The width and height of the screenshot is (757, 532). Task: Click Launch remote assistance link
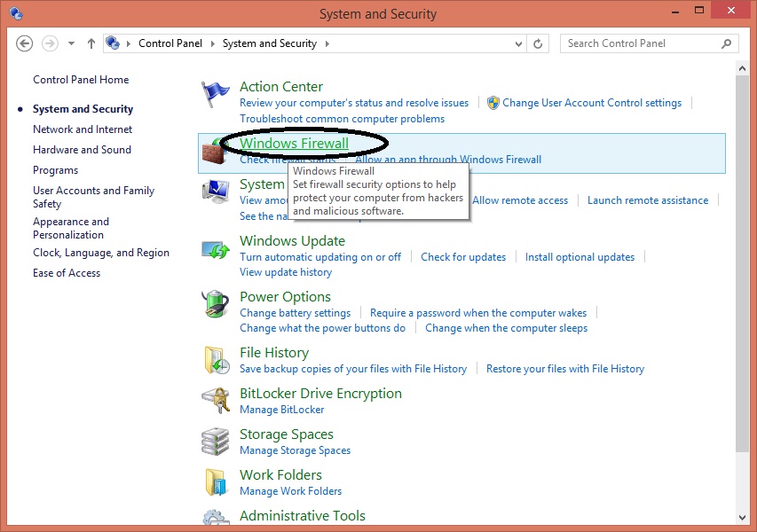coord(648,200)
